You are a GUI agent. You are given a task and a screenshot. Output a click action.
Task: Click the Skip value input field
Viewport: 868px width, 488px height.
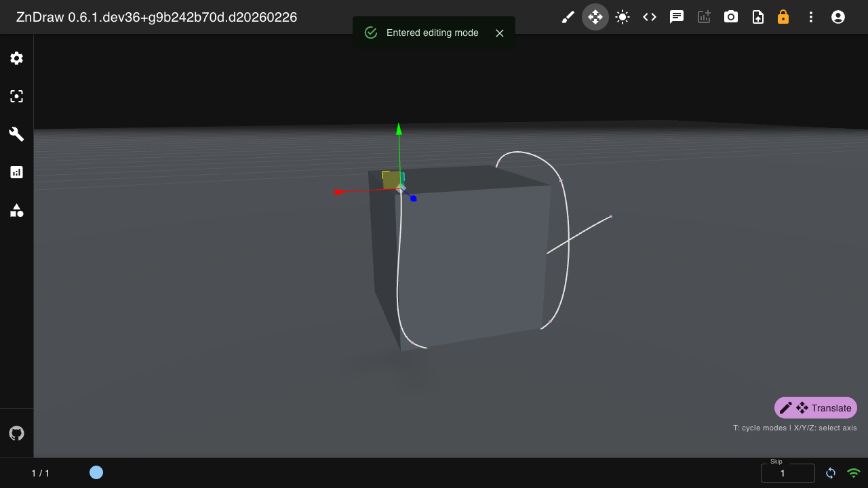click(788, 473)
